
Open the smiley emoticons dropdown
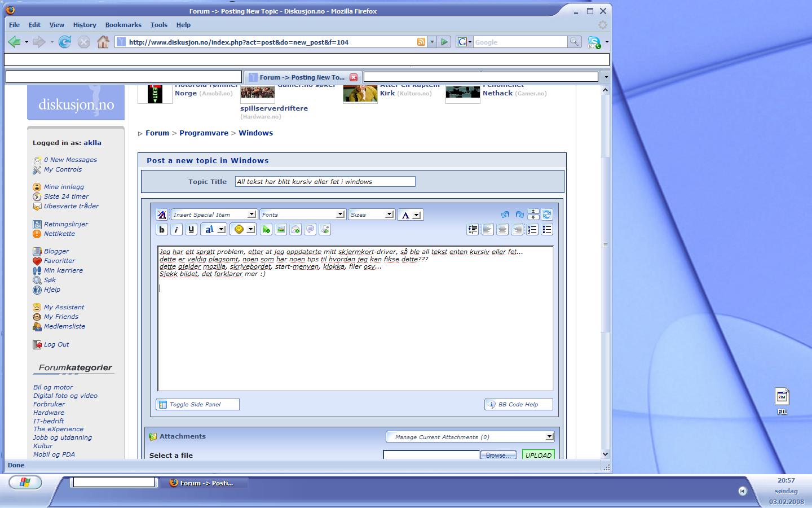pyautogui.click(x=243, y=229)
